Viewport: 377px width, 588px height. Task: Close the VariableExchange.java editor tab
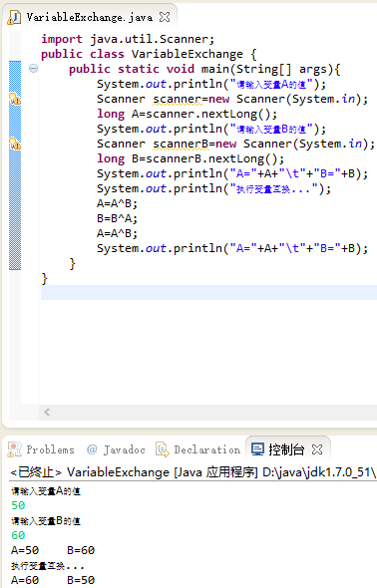click(x=165, y=17)
